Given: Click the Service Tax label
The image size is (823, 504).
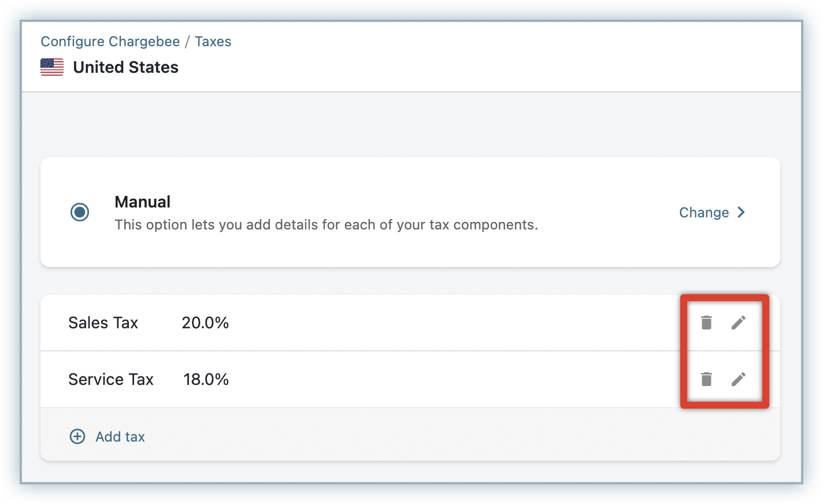Looking at the screenshot, I should [111, 379].
